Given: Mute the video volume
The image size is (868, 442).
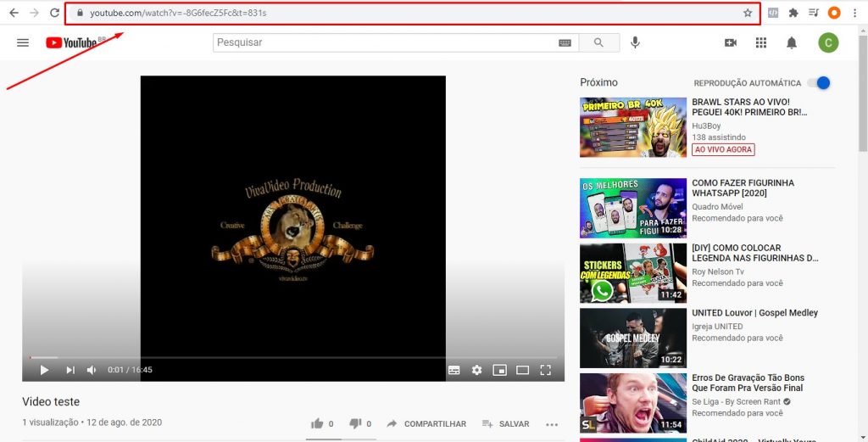Looking at the screenshot, I should [x=92, y=370].
